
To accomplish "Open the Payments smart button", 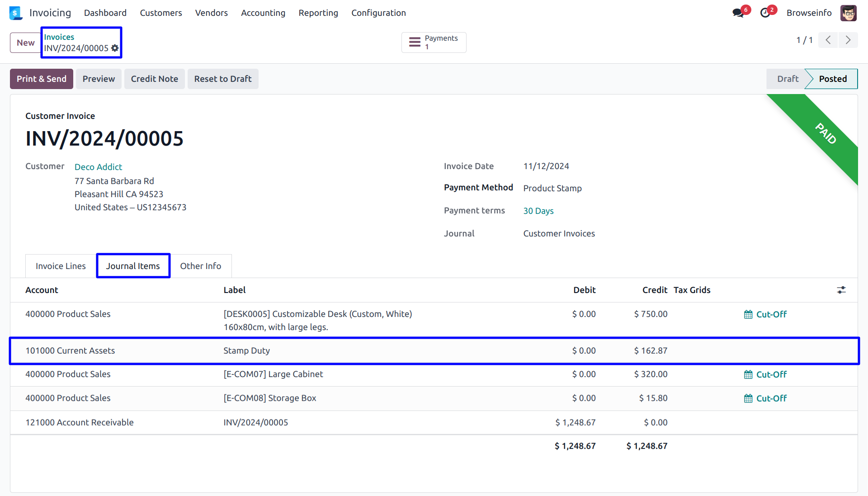I will click(x=434, y=43).
